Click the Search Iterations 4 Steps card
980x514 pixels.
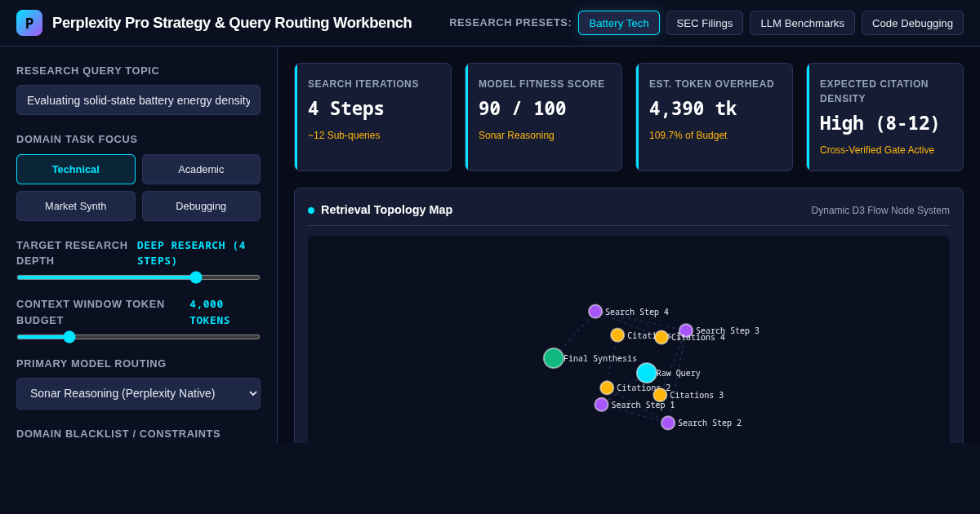373,117
